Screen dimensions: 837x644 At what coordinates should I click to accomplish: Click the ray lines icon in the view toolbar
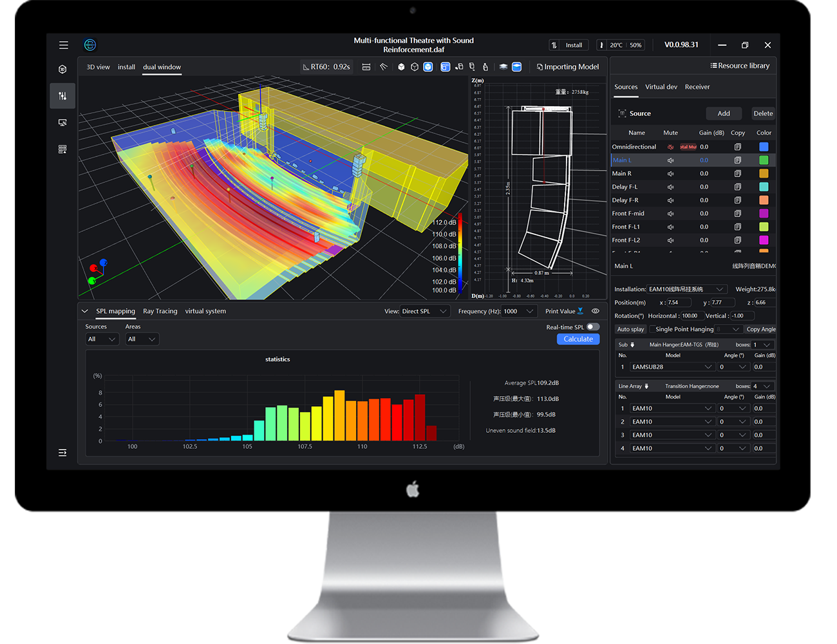pos(384,67)
